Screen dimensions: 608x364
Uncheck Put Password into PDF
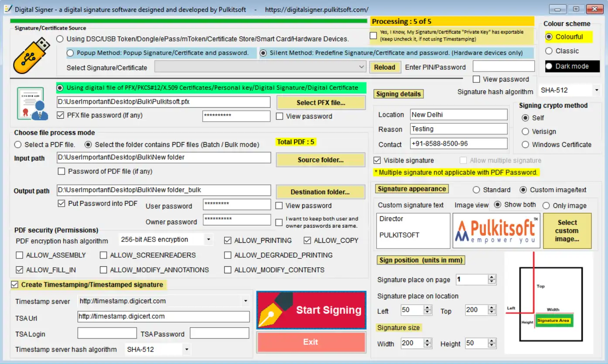61,203
